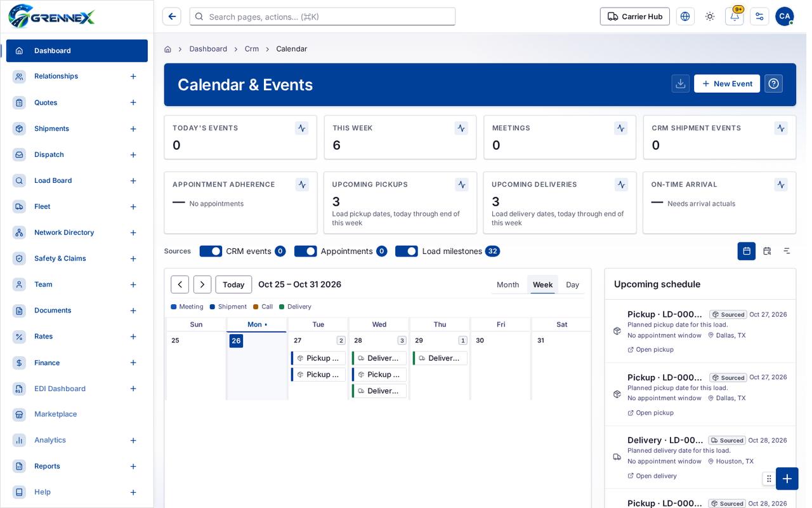812x508 pixels.
Task: Select Thursday's Delivery event on the 29th
Action: click(440, 358)
